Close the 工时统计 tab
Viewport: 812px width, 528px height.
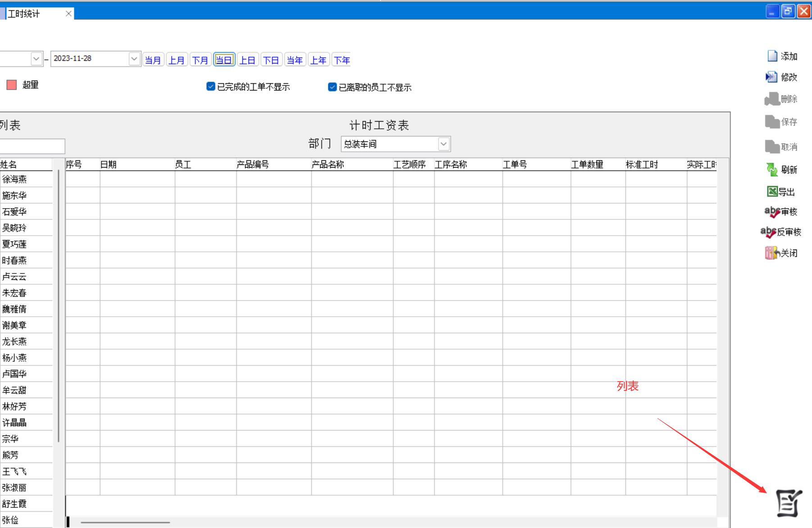click(68, 14)
